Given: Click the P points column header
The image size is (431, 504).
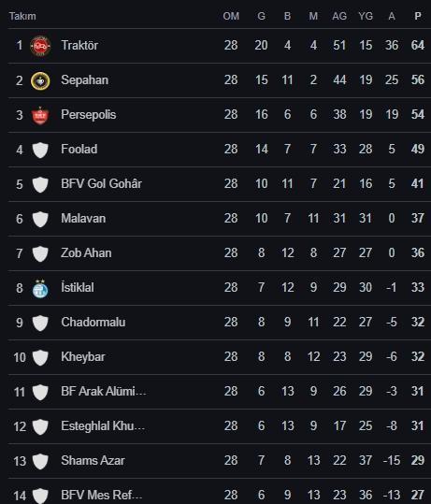Looking at the screenshot, I should (418, 16).
